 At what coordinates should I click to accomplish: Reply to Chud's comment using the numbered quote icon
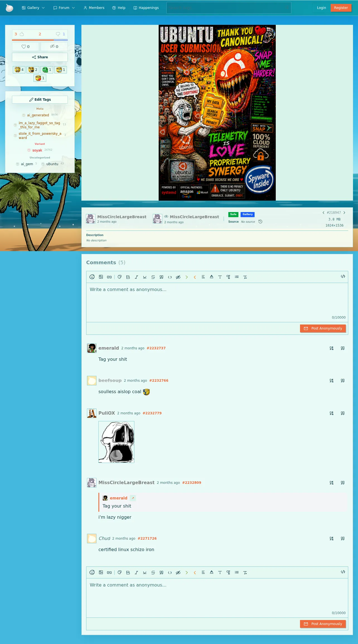(x=332, y=539)
